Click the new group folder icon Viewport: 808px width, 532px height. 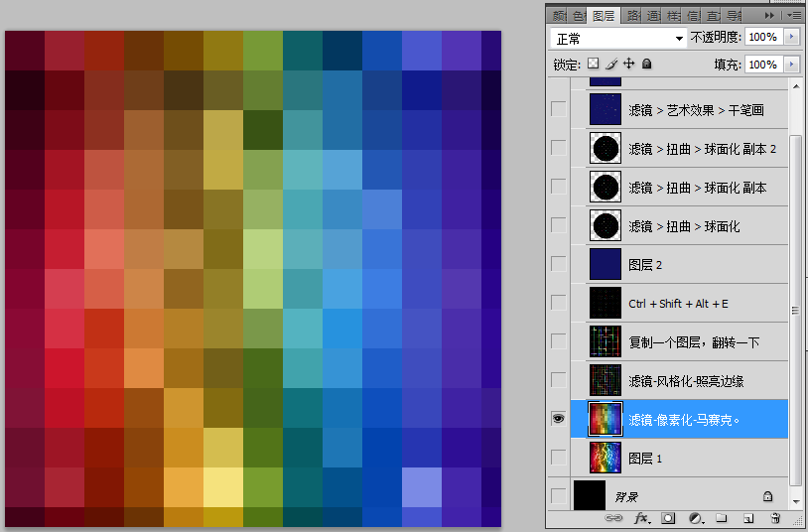[x=722, y=518]
